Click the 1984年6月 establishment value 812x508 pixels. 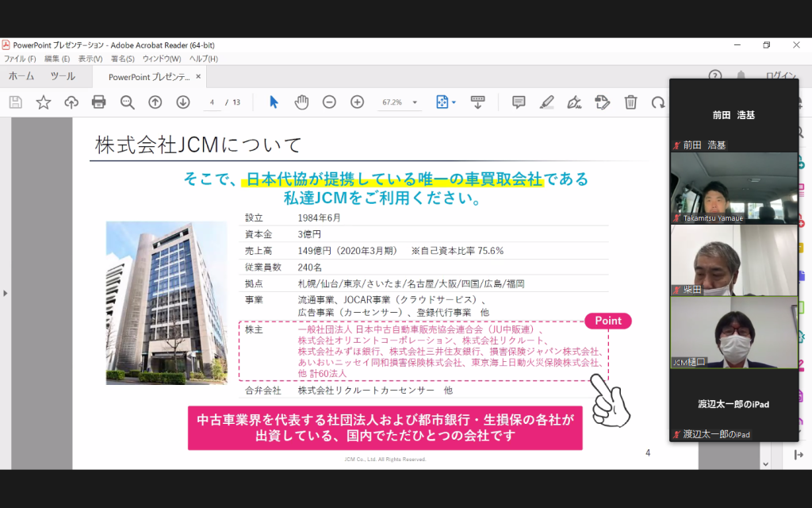click(319, 217)
